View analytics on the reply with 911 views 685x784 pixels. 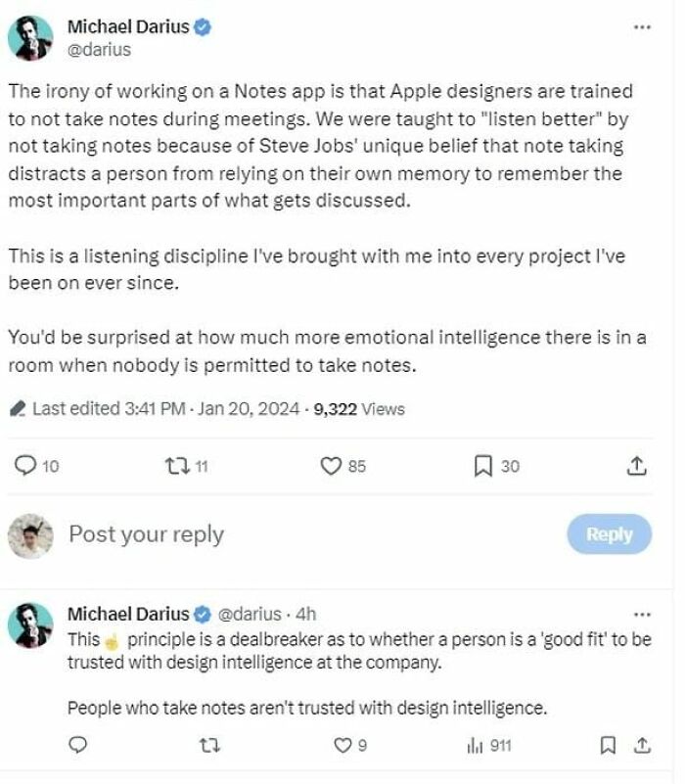(476, 746)
